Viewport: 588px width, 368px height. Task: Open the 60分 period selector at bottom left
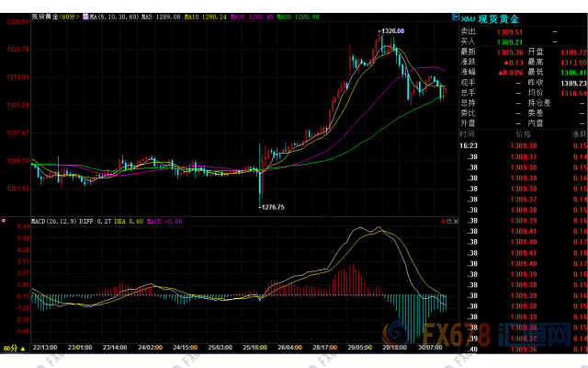[x=11, y=349]
